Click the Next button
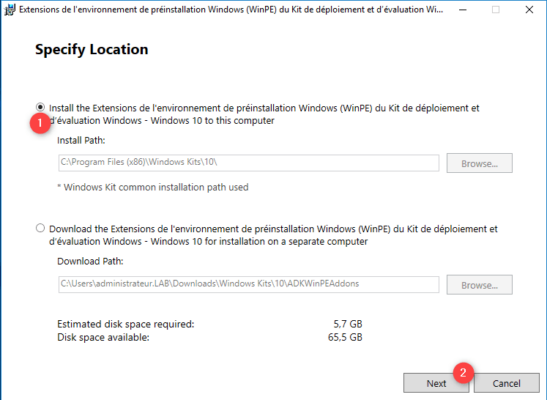Viewport: 547px width, 400px height. click(x=436, y=383)
